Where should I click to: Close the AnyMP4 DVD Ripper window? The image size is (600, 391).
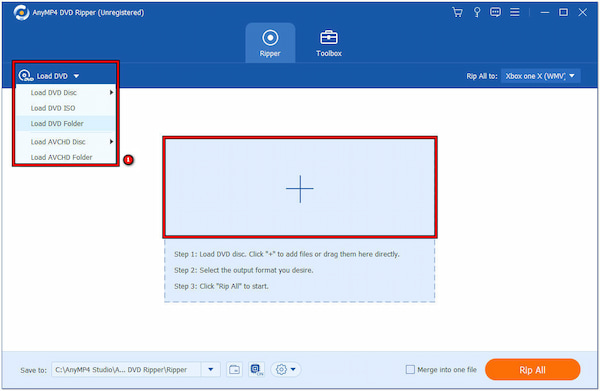click(x=582, y=13)
